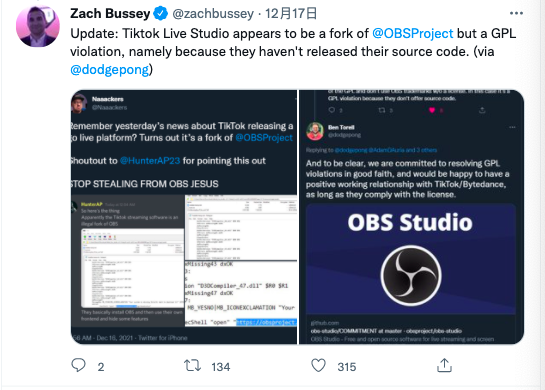
Task: Open the @dodgepong mention link
Action: click(109, 70)
